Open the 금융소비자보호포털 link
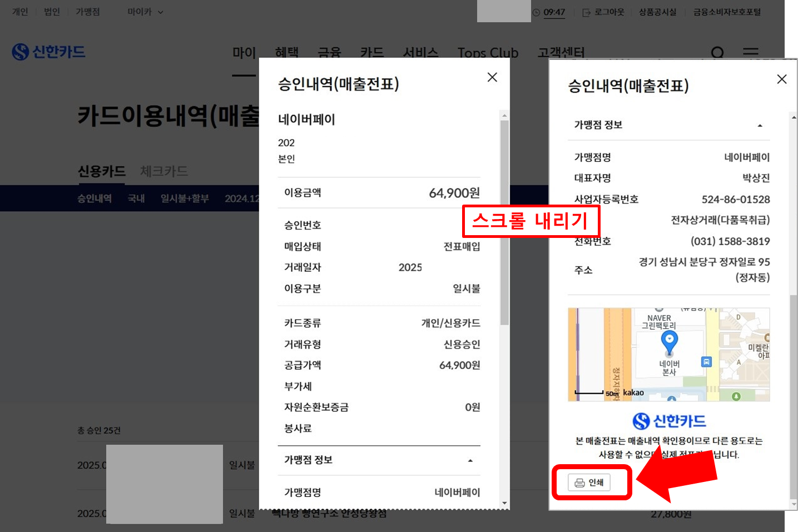798x532 pixels. click(x=727, y=12)
